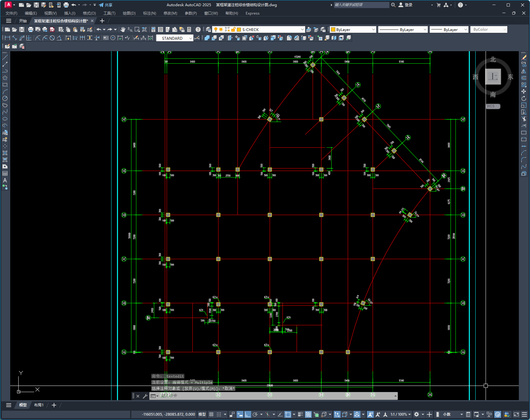
Task: Select the Erase tool in modify toolbar
Action: tap(524, 57)
